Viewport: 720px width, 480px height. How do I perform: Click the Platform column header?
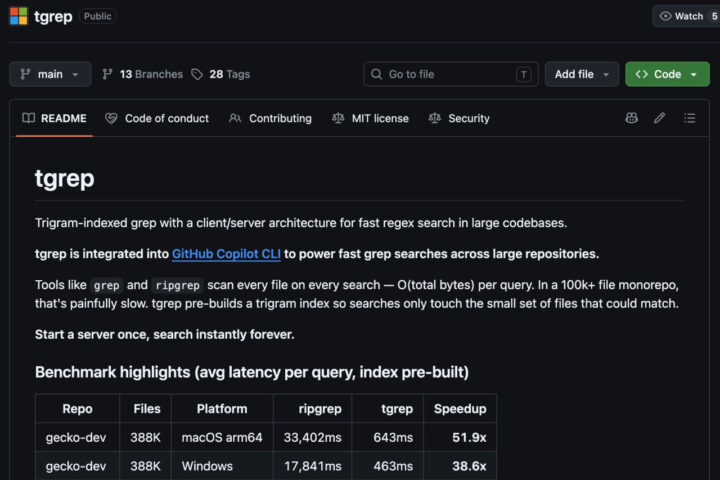222,408
